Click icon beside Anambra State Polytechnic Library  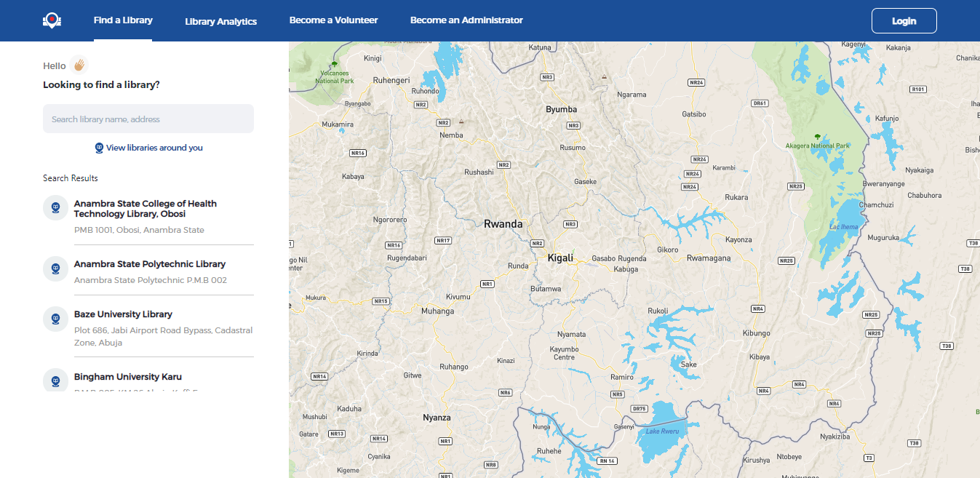tap(55, 268)
